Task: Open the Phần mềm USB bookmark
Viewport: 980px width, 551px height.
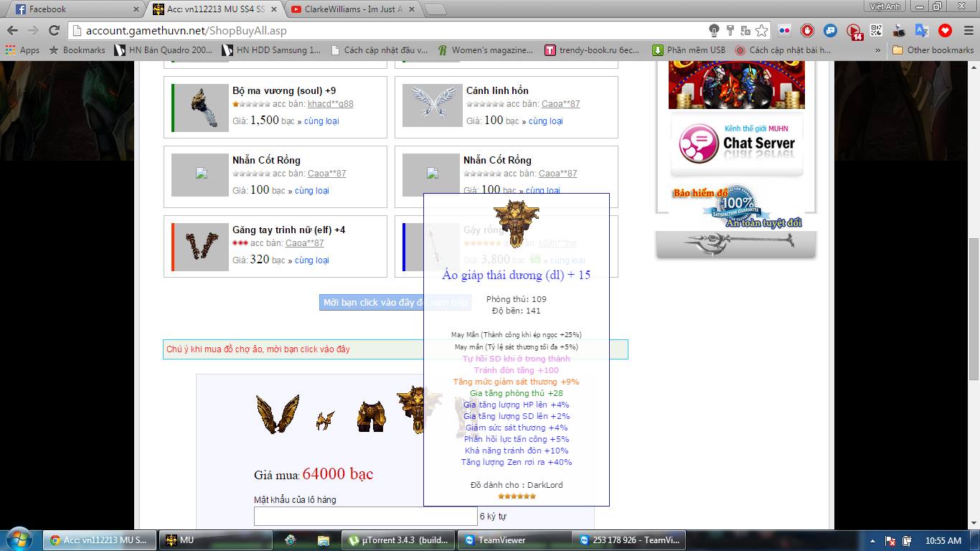Action: 689,50
